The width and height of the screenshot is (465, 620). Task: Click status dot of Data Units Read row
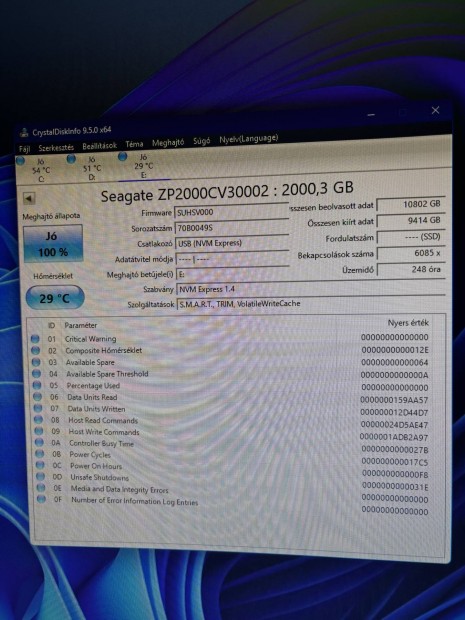click(x=38, y=396)
